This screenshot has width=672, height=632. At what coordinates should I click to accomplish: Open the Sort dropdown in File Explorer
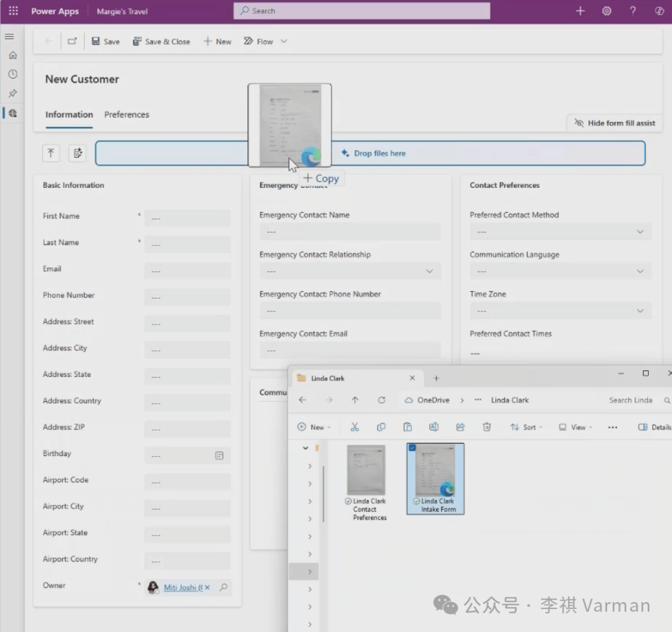coord(526,427)
